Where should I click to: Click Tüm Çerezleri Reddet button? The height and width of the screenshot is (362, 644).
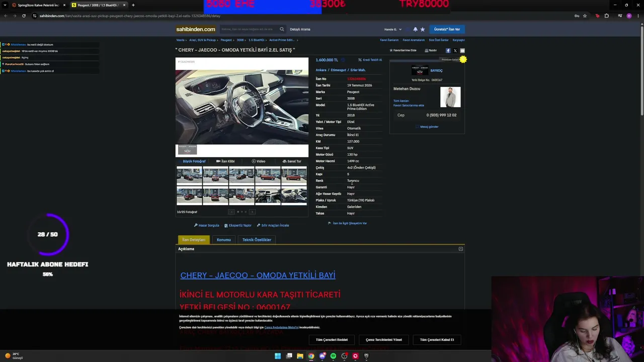point(332,340)
